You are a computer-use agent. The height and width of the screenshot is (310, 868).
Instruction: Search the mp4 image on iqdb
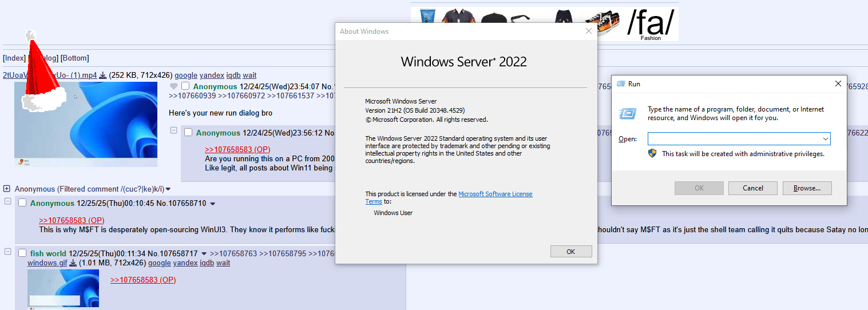pyautogui.click(x=233, y=75)
